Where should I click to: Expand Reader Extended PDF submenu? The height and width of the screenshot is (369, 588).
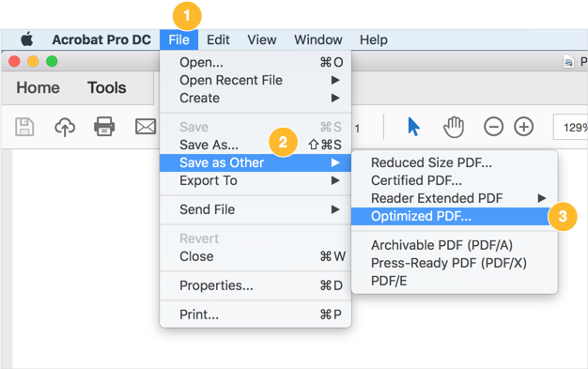point(455,198)
